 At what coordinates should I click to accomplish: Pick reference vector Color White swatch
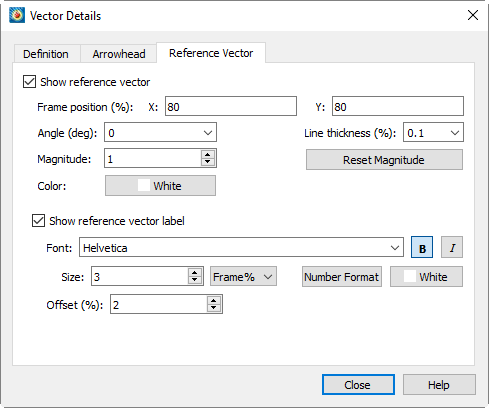[x=160, y=186]
